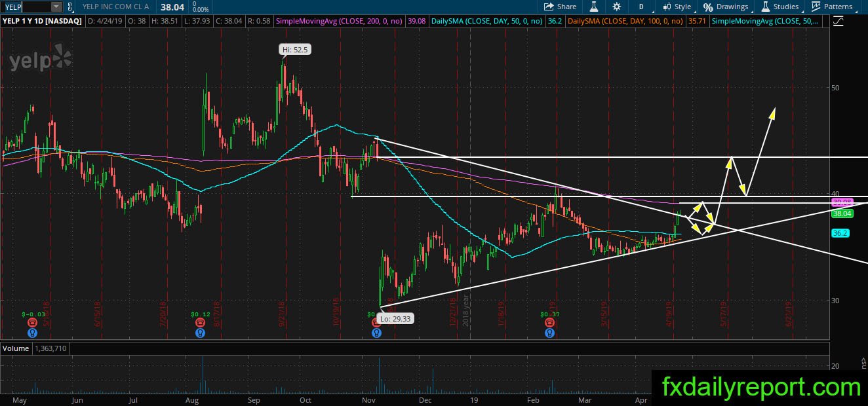Viewport: 868px width, 406px height.
Task: Click the last price 38.04 in top bar
Action: tap(173, 7)
